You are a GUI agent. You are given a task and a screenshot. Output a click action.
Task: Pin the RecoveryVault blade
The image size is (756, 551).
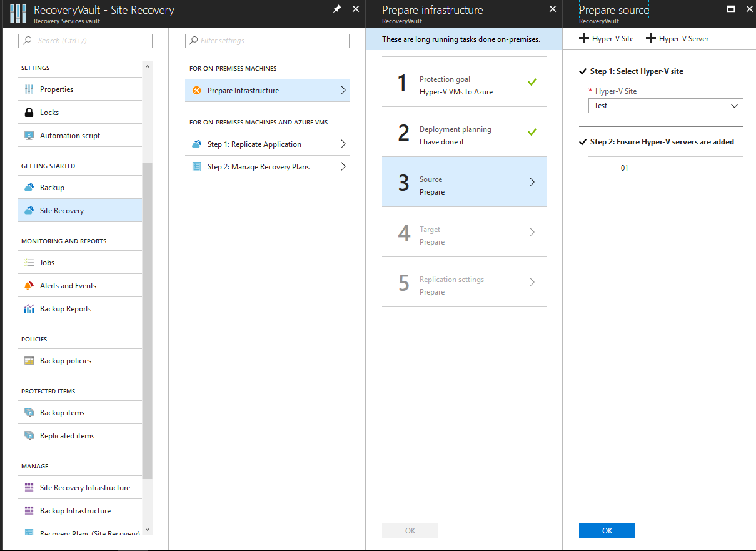[x=337, y=9]
